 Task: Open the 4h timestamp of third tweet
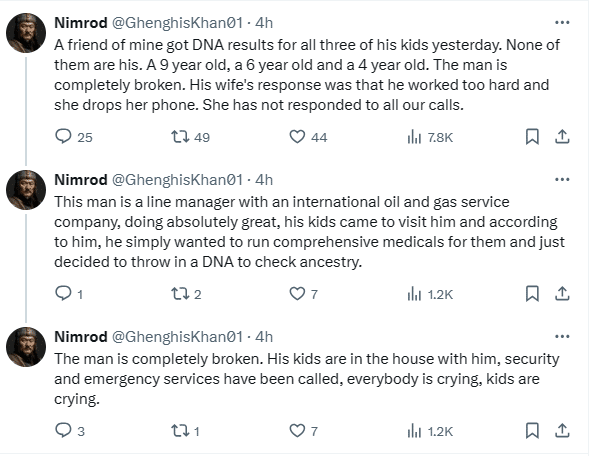pos(264,337)
